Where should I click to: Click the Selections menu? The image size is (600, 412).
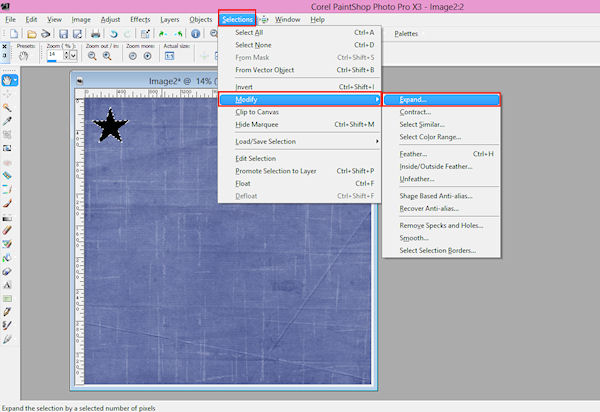(x=237, y=20)
